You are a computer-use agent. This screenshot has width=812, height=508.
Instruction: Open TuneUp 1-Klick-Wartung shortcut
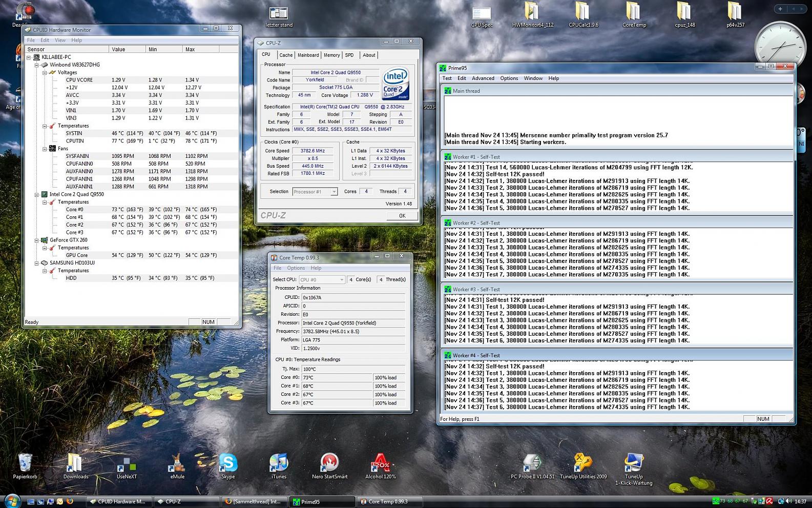point(634,469)
